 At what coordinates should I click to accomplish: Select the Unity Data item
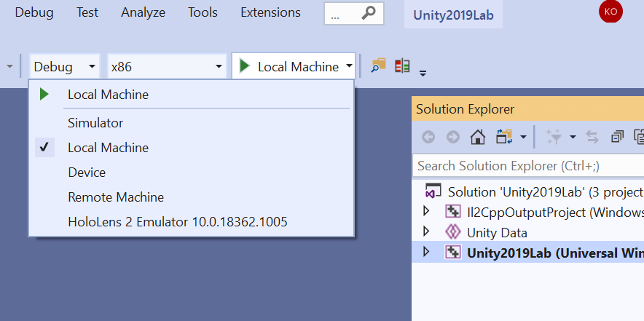click(497, 233)
